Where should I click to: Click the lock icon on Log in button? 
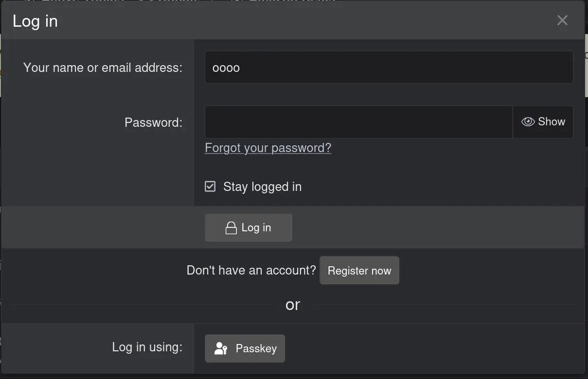(x=231, y=228)
